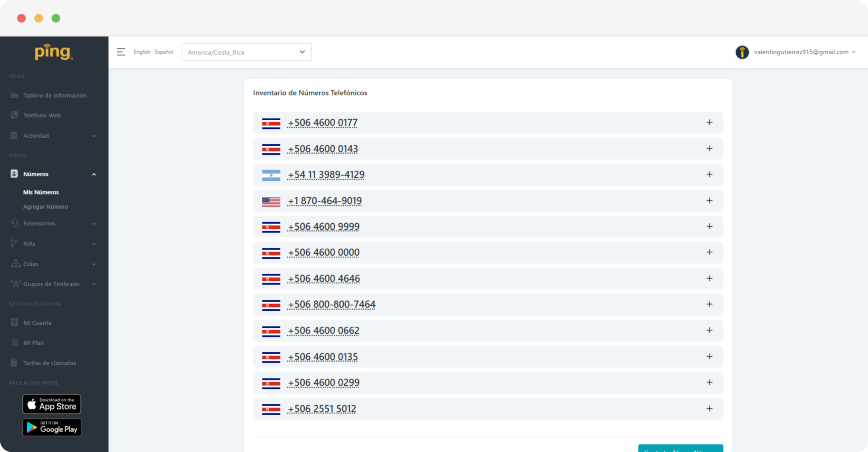Select Agregar Número submenu item

click(45, 207)
